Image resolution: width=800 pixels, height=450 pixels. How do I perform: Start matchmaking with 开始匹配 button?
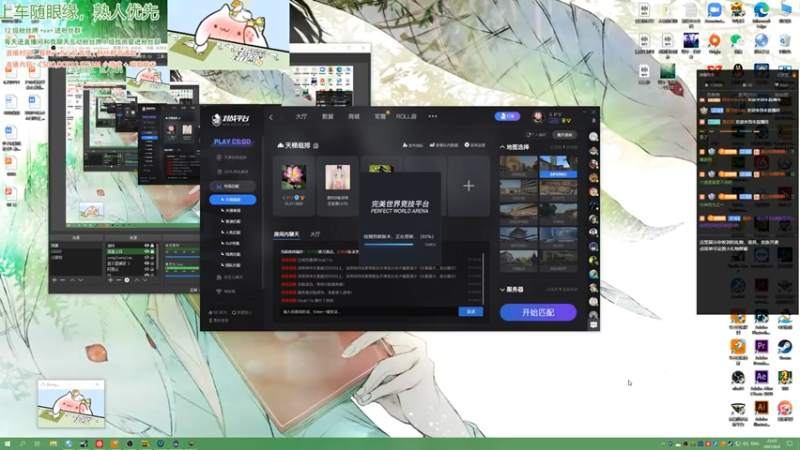tap(538, 312)
